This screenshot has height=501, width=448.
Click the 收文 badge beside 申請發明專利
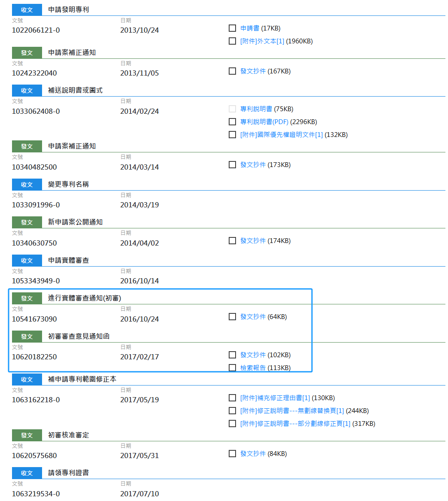click(27, 9)
